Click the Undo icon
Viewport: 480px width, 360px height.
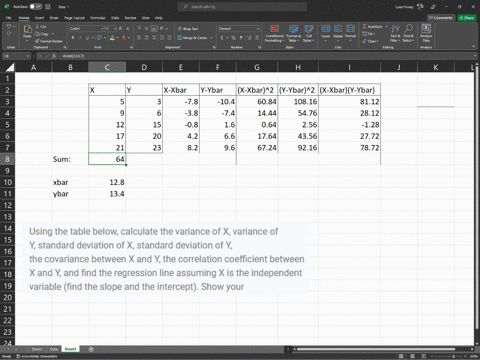point(9,27)
